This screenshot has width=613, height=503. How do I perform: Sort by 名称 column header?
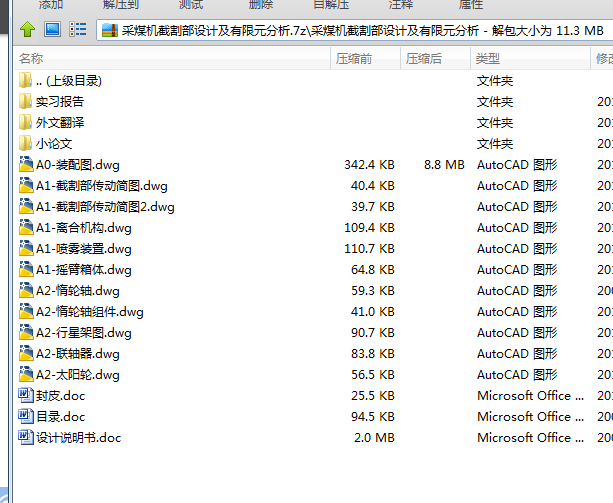(x=172, y=59)
